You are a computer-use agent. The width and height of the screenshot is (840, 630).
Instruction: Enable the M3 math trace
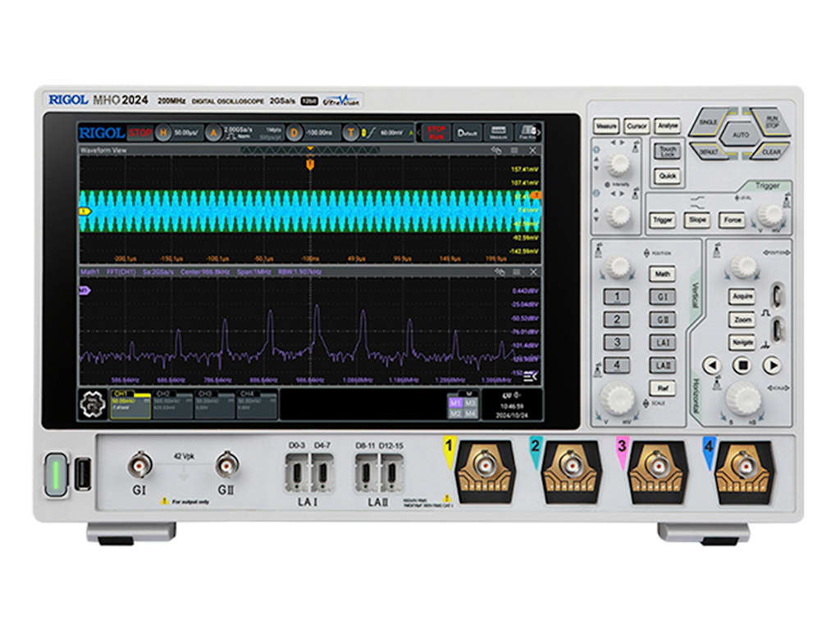[x=469, y=401]
